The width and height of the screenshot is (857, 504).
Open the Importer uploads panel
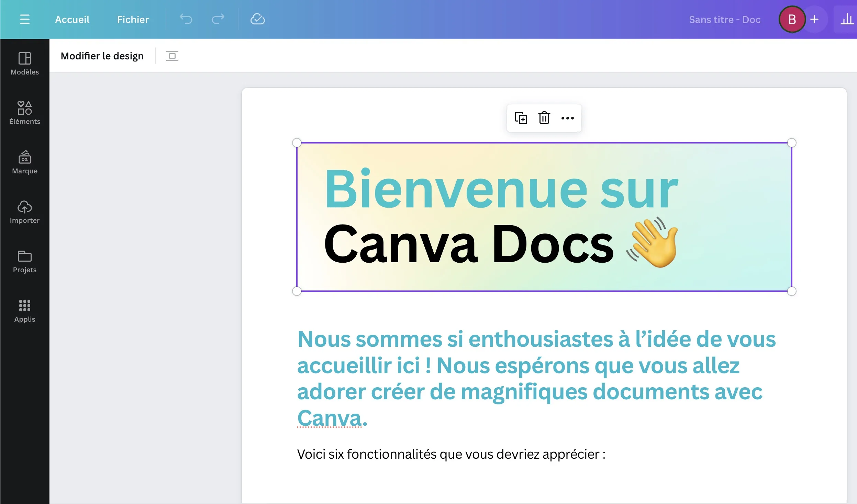point(24,212)
